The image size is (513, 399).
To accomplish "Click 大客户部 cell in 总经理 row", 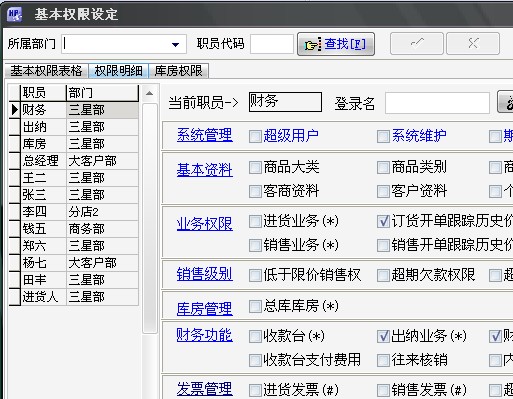I will tap(102, 161).
